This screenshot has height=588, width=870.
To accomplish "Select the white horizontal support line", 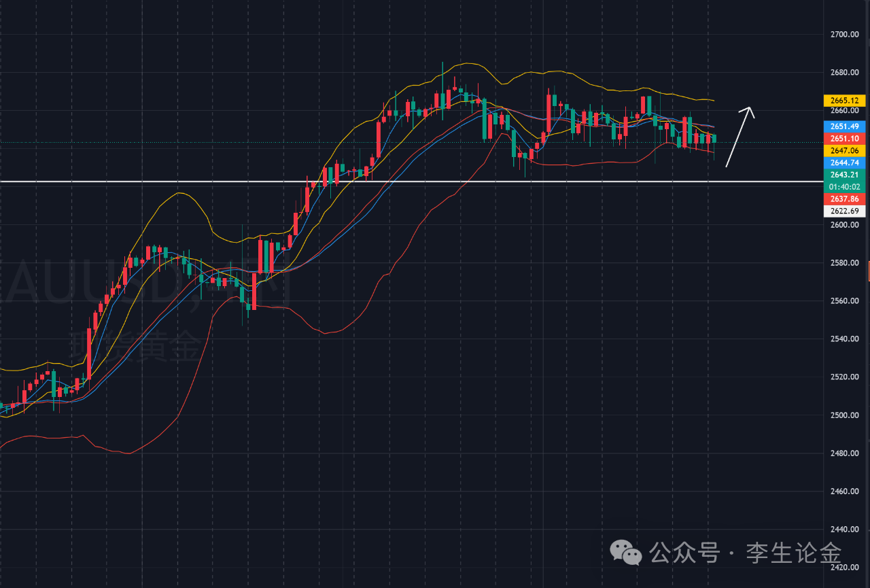I will (x=408, y=181).
